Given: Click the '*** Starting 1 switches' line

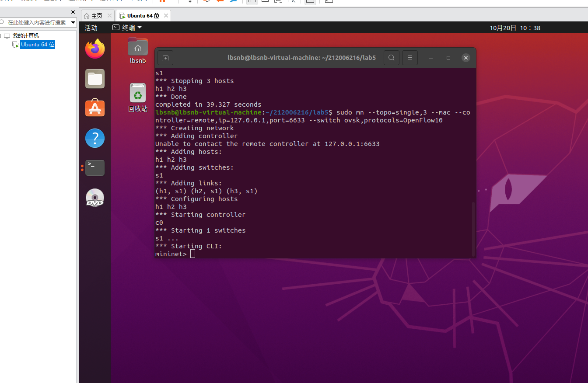Looking at the screenshot, I should click(200, 230).
